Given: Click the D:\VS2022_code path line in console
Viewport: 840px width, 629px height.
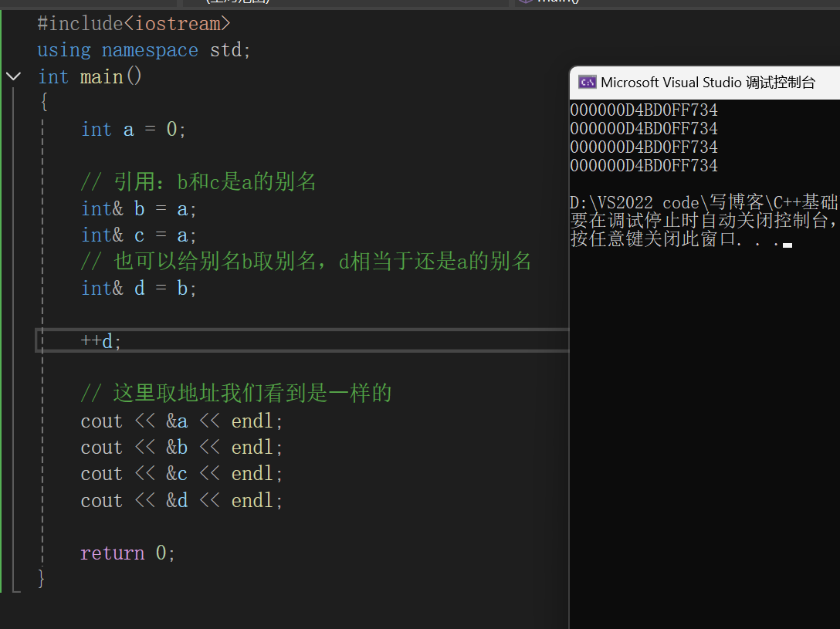Looking at the screenshot, I should click(704, 202).
